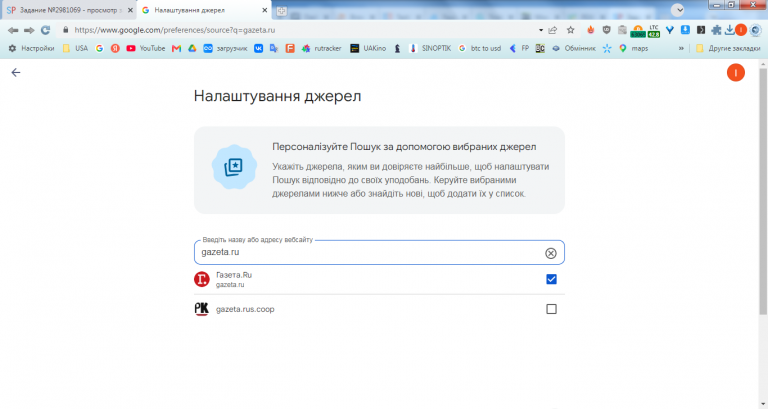768x409 pixels.
Task: Reload the page with the refresh icon
Action: pyautogui.click(x=46, y=30)
